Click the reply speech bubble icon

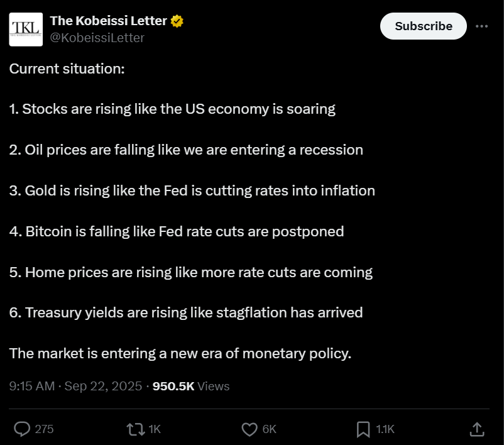[23, 429]
